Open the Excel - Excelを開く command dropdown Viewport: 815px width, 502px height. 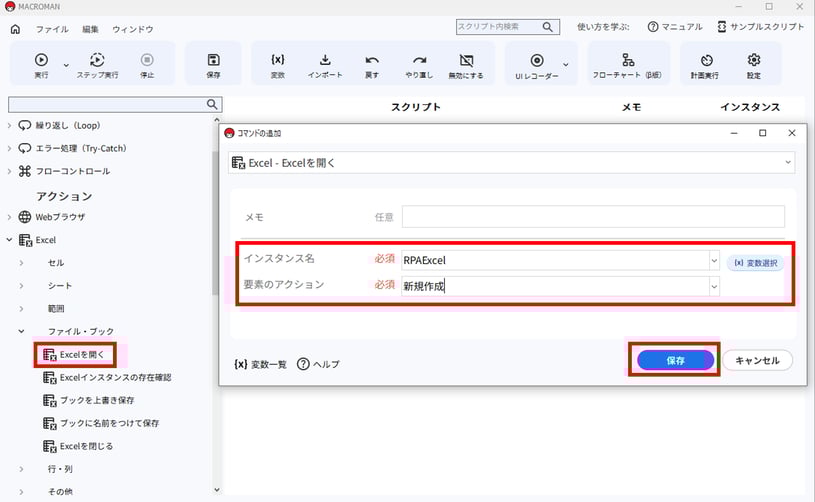[788, 161]
